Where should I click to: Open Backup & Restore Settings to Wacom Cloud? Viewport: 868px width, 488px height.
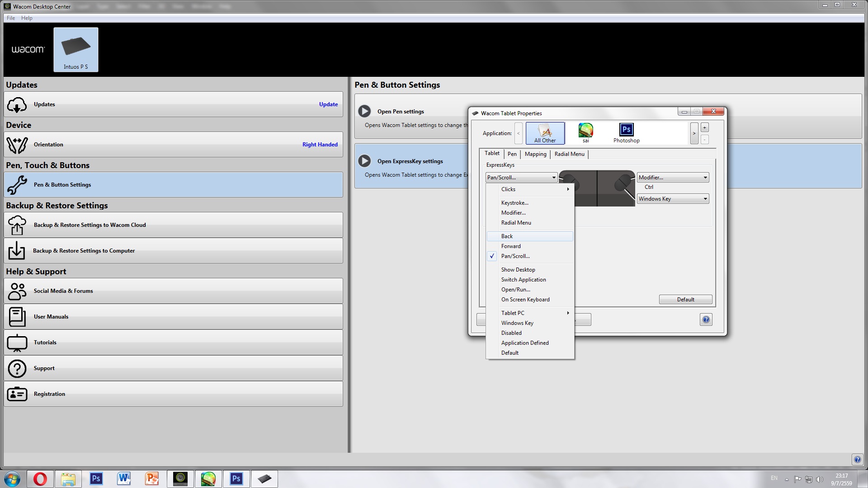click(x=173, y=225)
